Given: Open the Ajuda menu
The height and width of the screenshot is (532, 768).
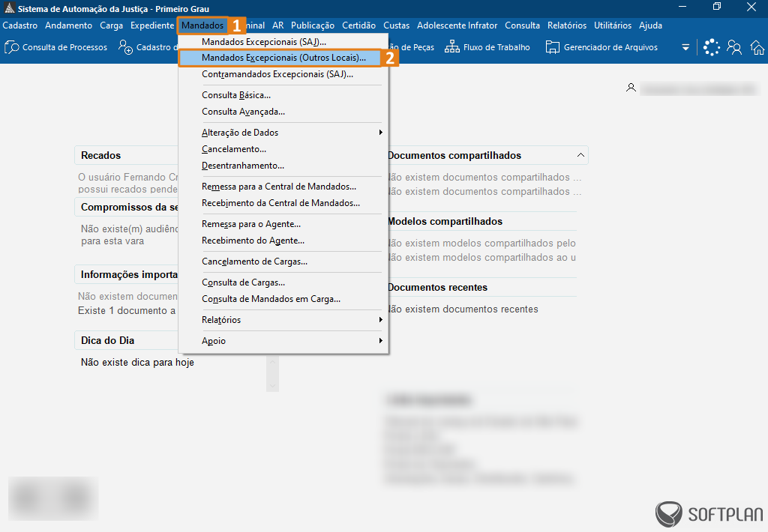Looking at the screenshot, I should point(650,25).
